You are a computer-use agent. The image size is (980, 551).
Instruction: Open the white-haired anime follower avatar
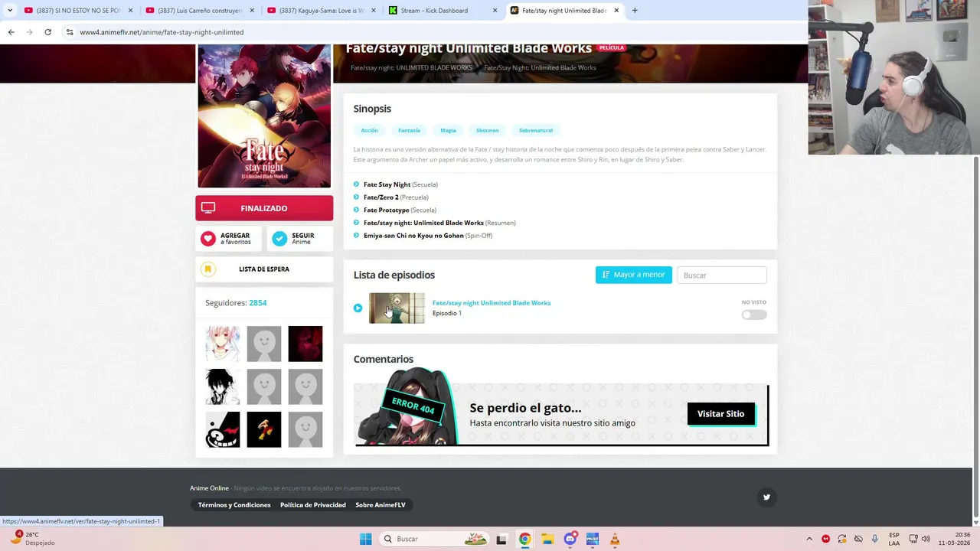click(x=223, y=344)
